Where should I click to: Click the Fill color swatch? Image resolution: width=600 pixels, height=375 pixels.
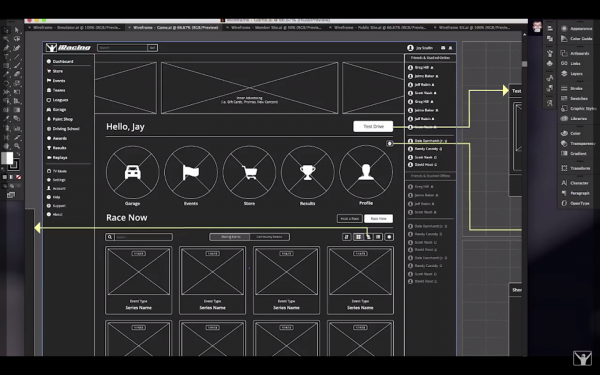[x=7, y=158]
